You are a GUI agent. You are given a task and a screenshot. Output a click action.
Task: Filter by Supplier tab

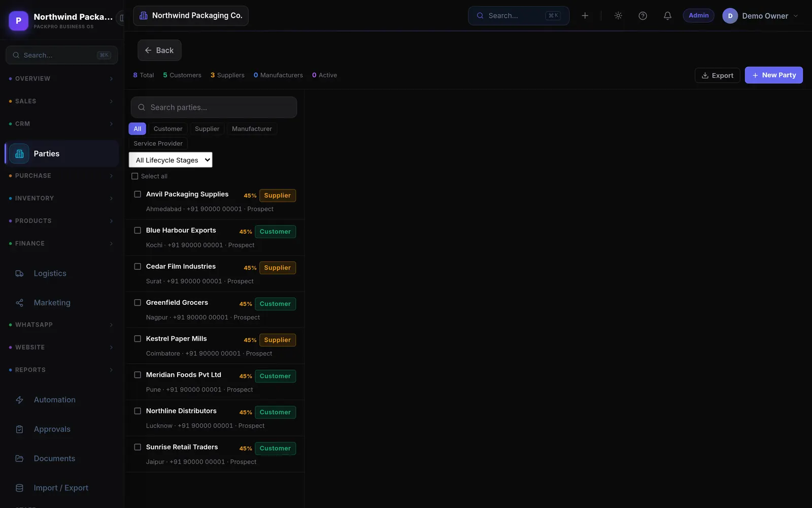[x=207, y=129]
